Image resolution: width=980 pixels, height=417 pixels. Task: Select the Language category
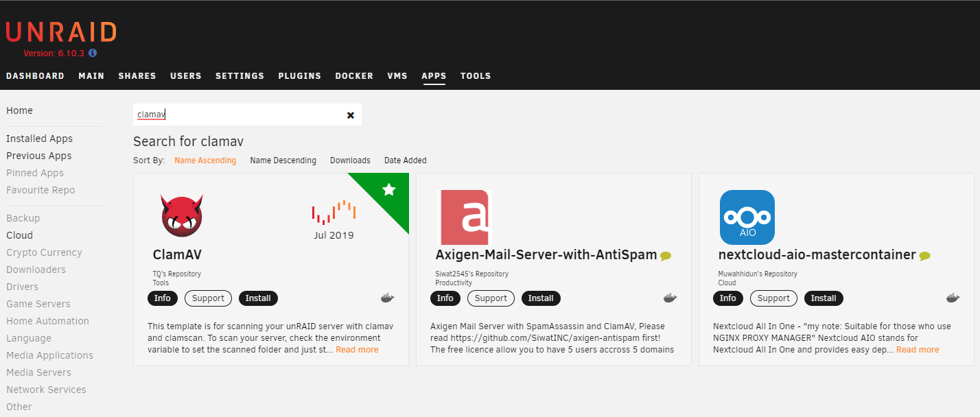tap(29, 338)
